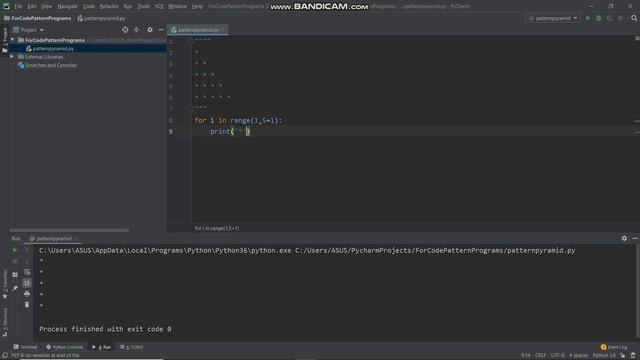Open the Code menu
This screenshot has height=360, width=640.
tap(89, 7)
